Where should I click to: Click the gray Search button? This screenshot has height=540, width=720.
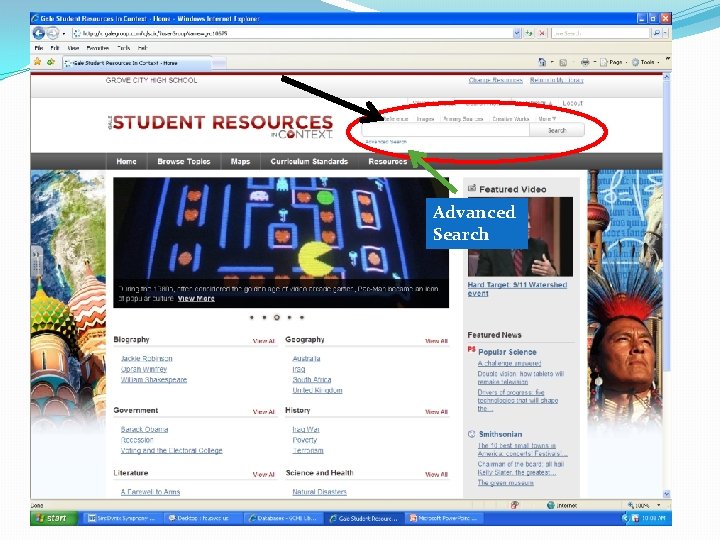tap(557, 130)
